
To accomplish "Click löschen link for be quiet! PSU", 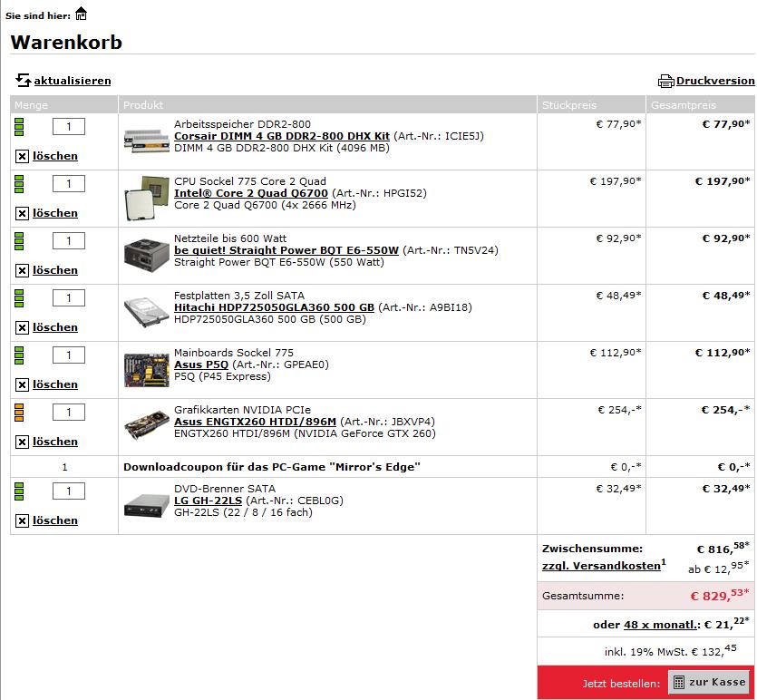I will coord(55,270).
